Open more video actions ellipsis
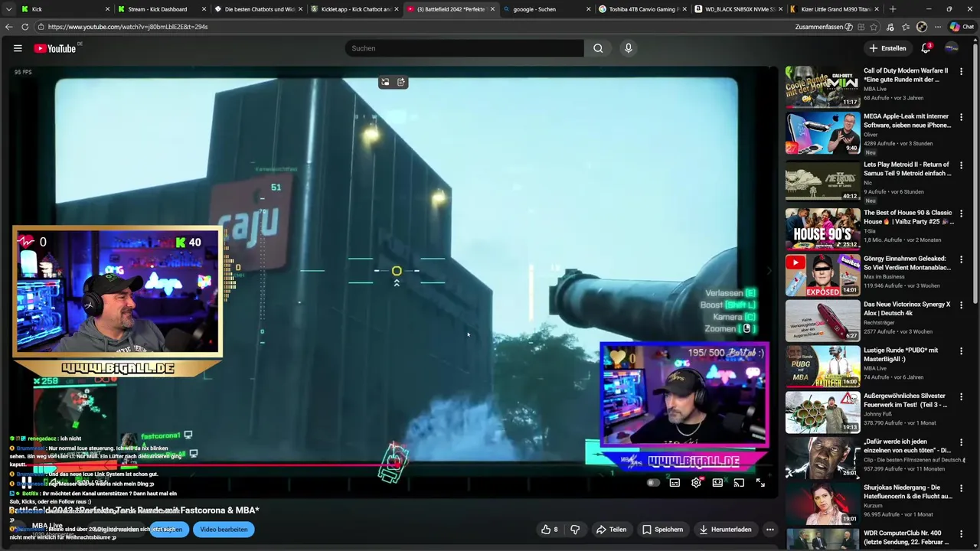The height and width of the screenshot is (551, 980). coord(769,530)
